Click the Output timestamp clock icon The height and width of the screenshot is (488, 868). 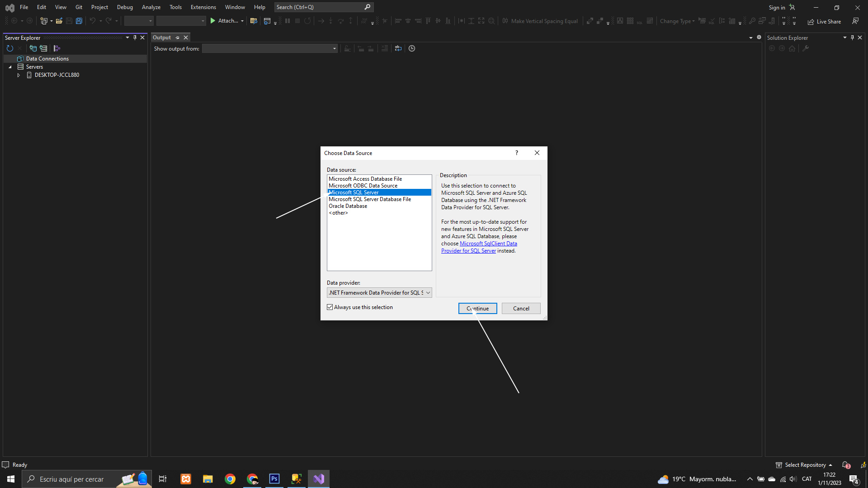pos(412,48)
